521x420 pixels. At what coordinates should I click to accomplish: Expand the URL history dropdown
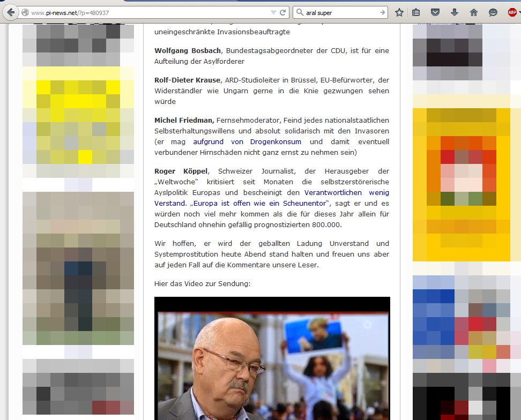point(274,12)
